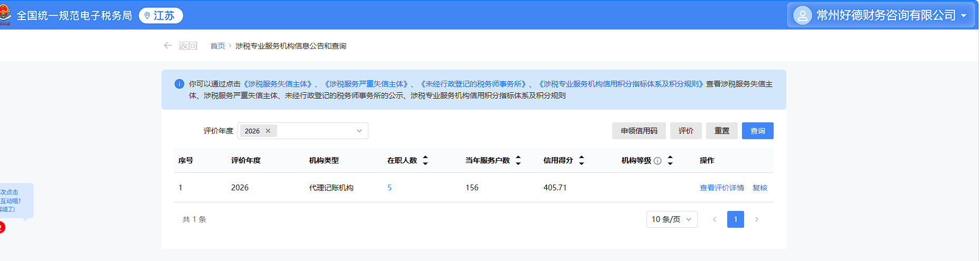Screen dimensions: 980x261
Task: Click the blue 查询 button
Action: pyautogui.click(x=758, y=131)
